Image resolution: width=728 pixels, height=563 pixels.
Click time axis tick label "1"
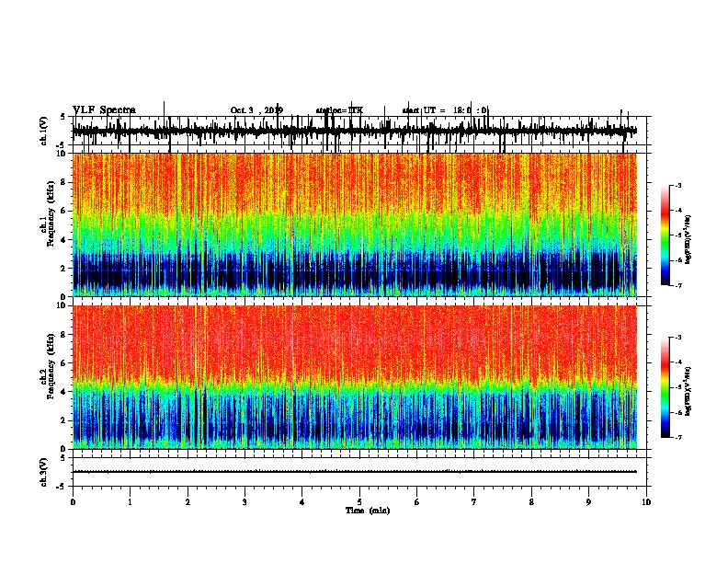(130, 502)
